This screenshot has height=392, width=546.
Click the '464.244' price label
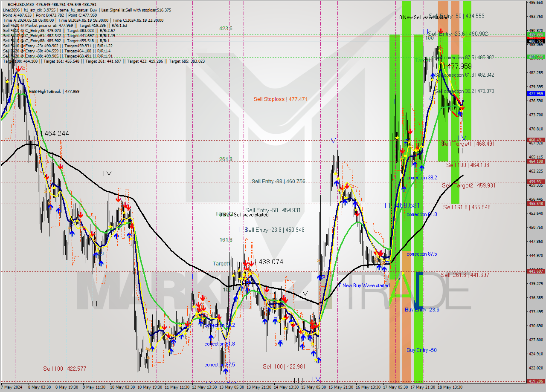[x=56, y=133]
